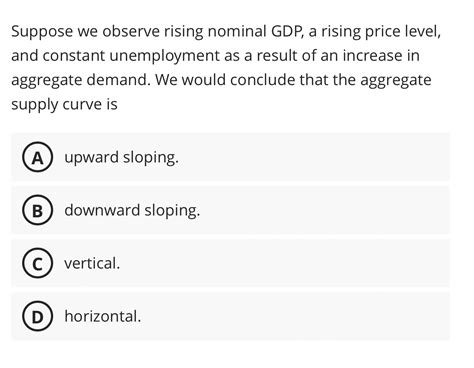
Task: Click the words 'supply curve is'
Action: [64, 105]
